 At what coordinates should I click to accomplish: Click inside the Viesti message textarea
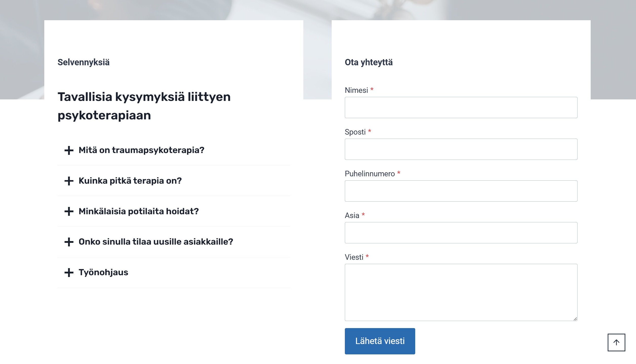(x=461, y=292)
